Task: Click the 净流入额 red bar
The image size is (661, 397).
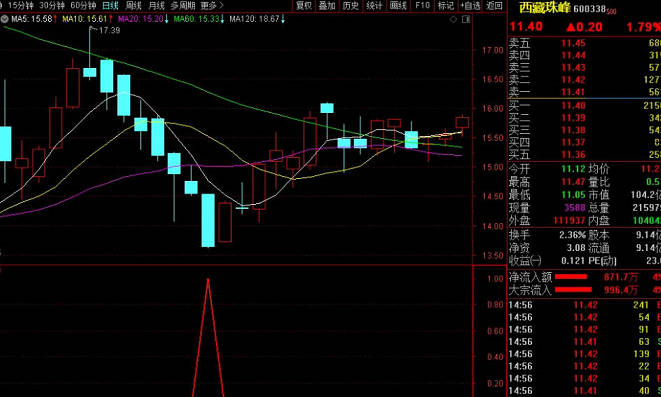Action: pyautogui.click(x=571, y=277)
